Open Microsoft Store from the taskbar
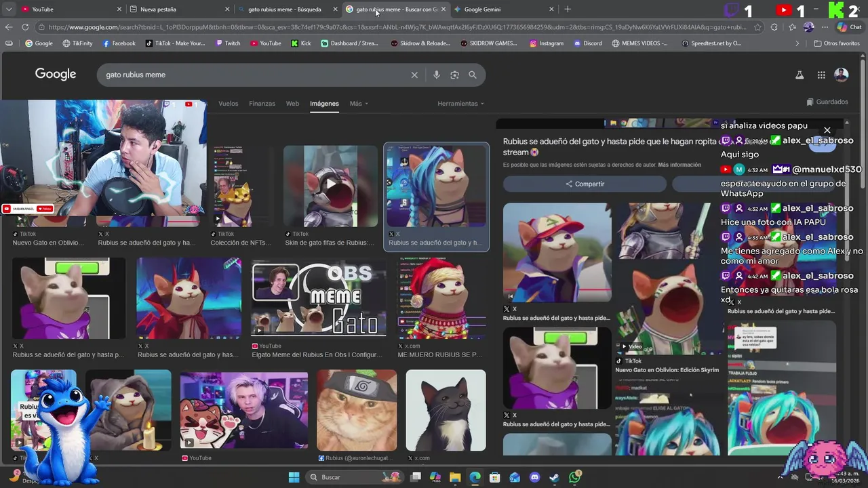Viewport: 868px width, 488px height. tap(495, 477)
